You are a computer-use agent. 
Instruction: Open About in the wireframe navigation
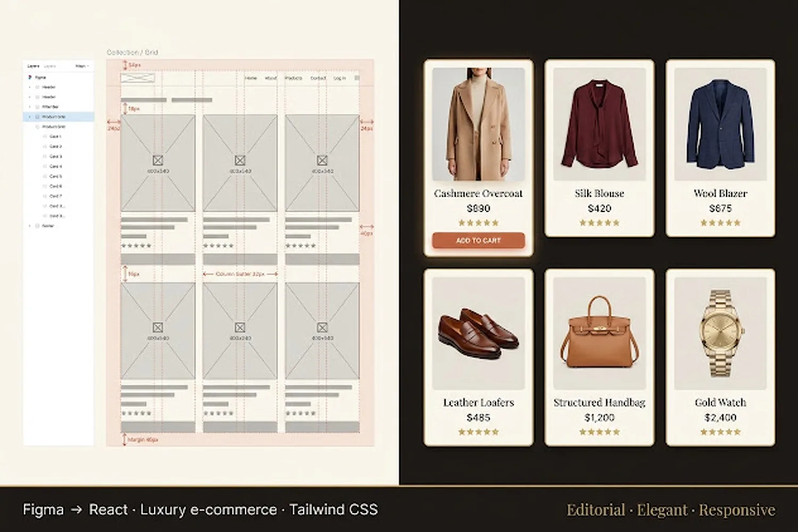coord(271,78)
